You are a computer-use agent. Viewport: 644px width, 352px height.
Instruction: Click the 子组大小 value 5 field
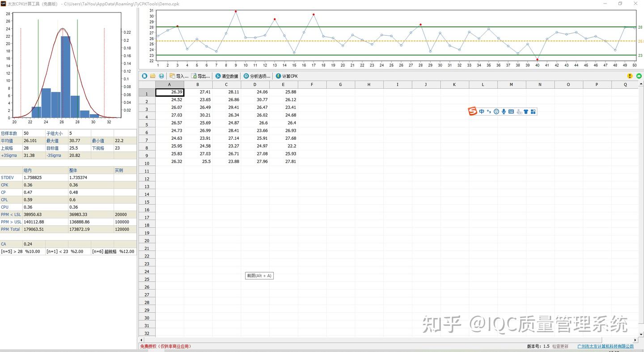pos(80,133)
